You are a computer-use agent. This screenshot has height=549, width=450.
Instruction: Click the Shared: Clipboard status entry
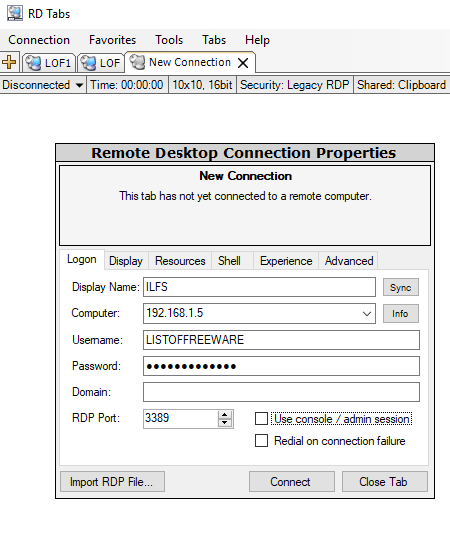click(x=401, y=85)
